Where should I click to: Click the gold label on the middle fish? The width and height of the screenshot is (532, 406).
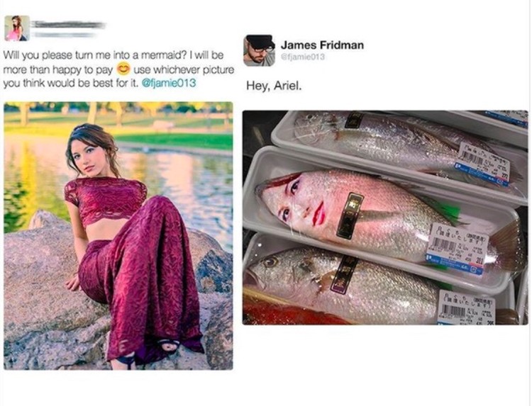pyautogui.click(x=350, y=215)
